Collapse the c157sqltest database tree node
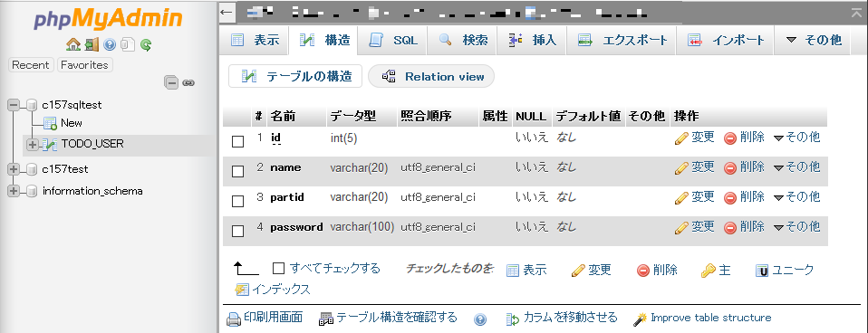Screen dimensions: 868x333 tap(14, 105)
